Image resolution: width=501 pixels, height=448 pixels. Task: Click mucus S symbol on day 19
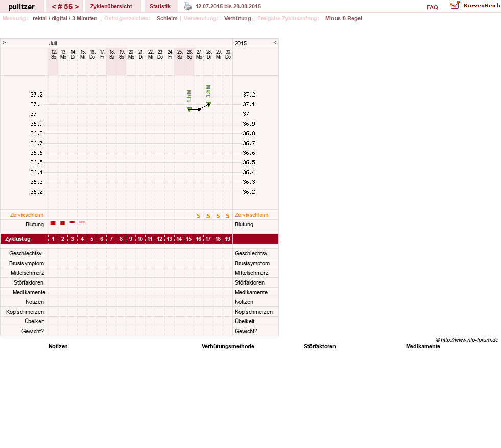click(227, 216)
